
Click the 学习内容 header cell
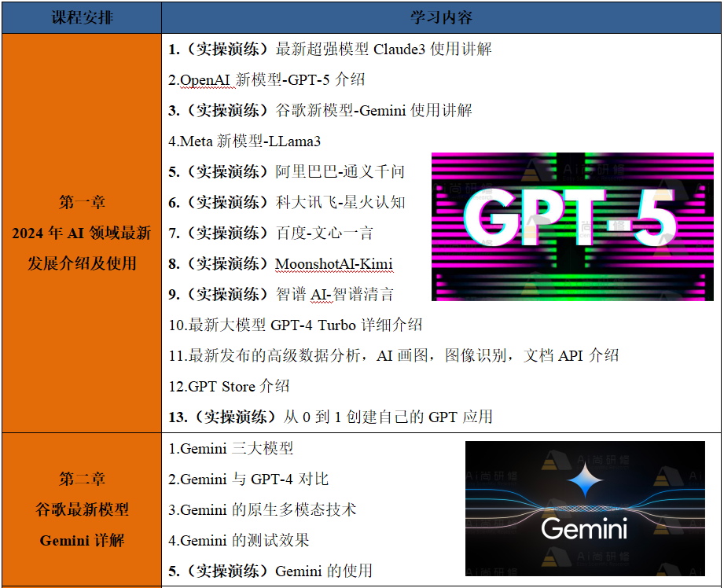click(441, 17)
